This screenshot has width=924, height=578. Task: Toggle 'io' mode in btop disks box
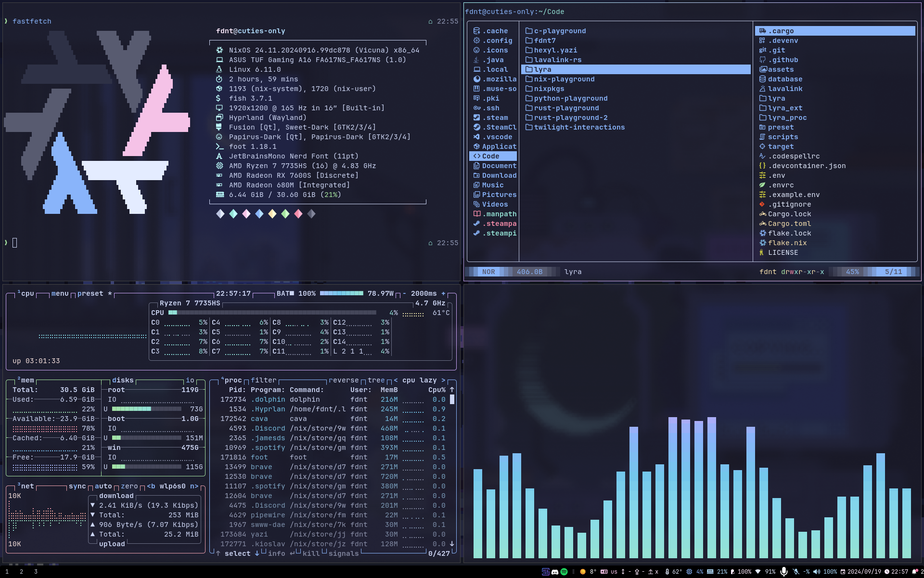click(x=190, y=380)
